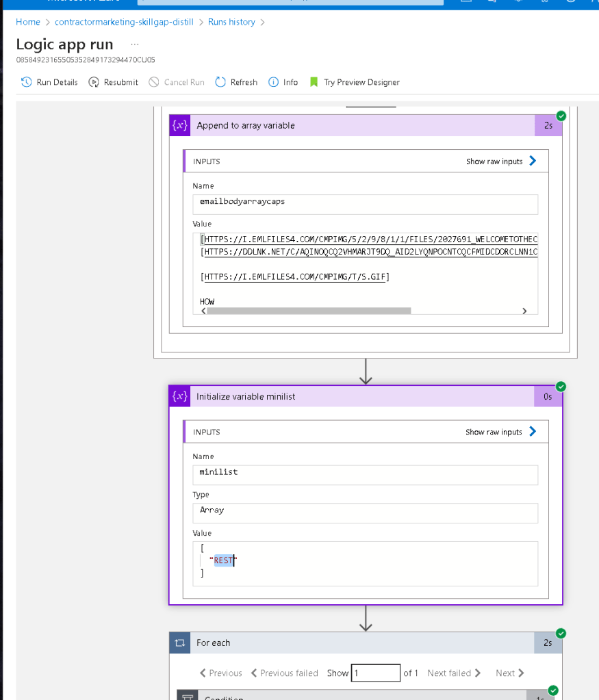Click the Append to array variable icon

click(x=180, y=125)
